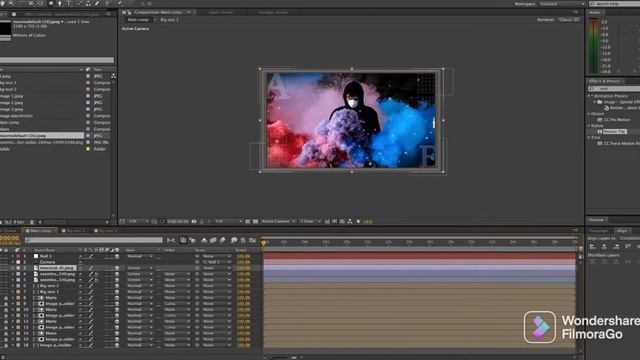Select the Pen tool in toolbar
Screen dimensions: 640x360
60,3
